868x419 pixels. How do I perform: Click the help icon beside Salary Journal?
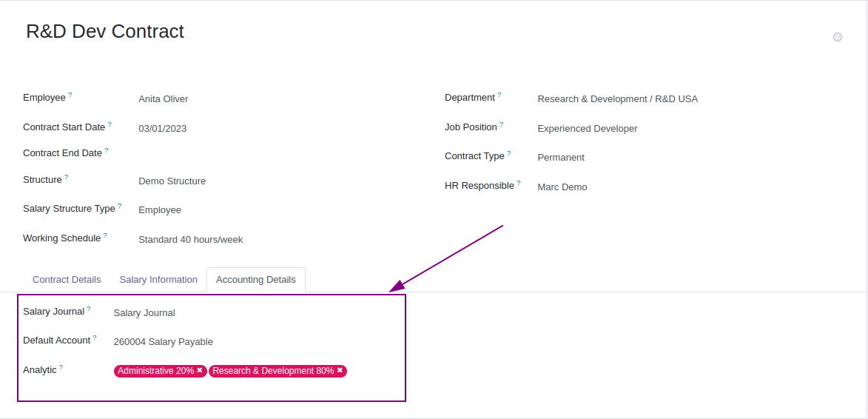point(89,309)
